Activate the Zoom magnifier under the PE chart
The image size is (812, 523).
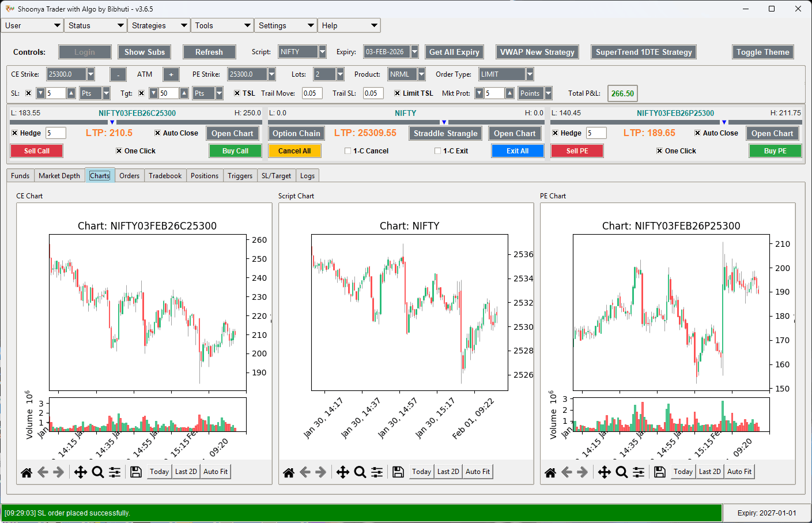coord(622,472)
